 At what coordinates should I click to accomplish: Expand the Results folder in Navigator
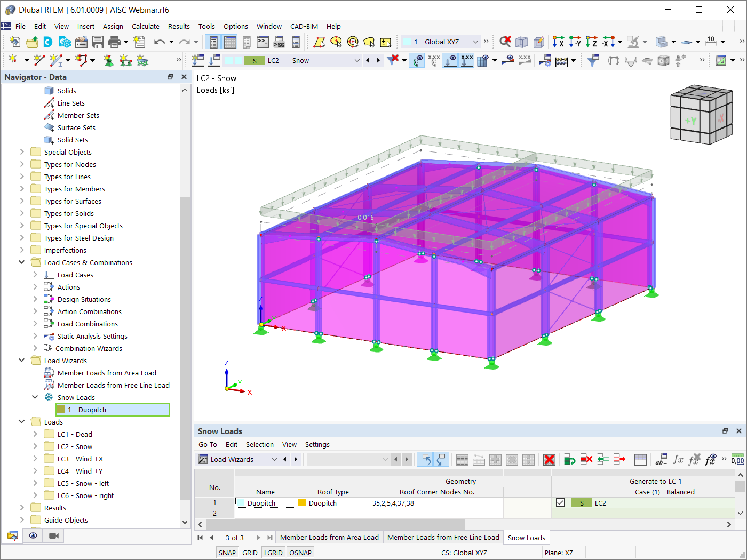coord(22,508)
